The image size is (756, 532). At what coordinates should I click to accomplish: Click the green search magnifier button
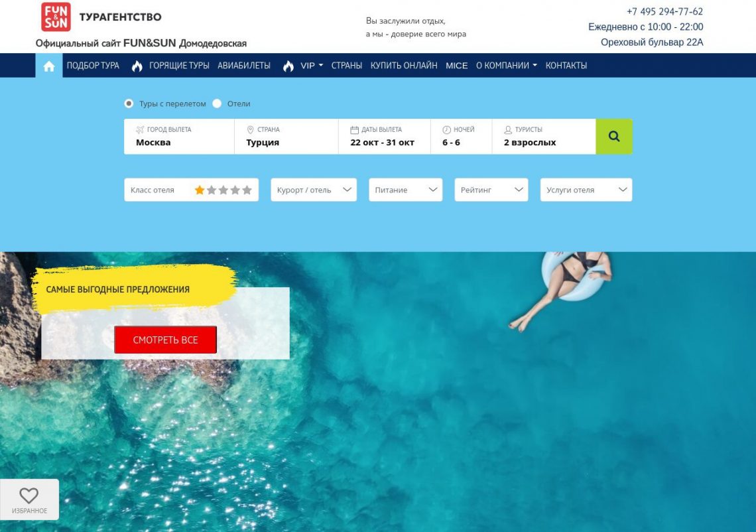click(x=613, y=137)
